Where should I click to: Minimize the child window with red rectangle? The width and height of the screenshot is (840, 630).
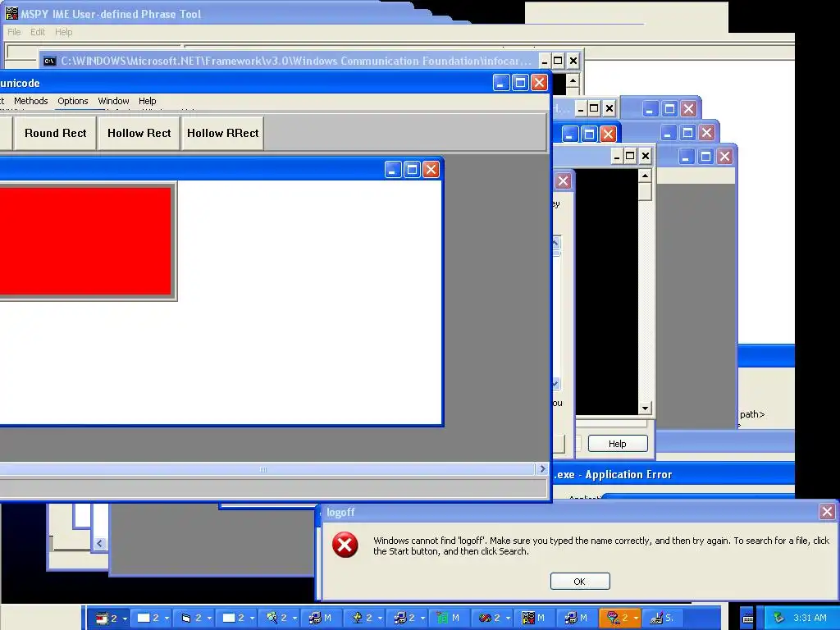coord(393,170)
